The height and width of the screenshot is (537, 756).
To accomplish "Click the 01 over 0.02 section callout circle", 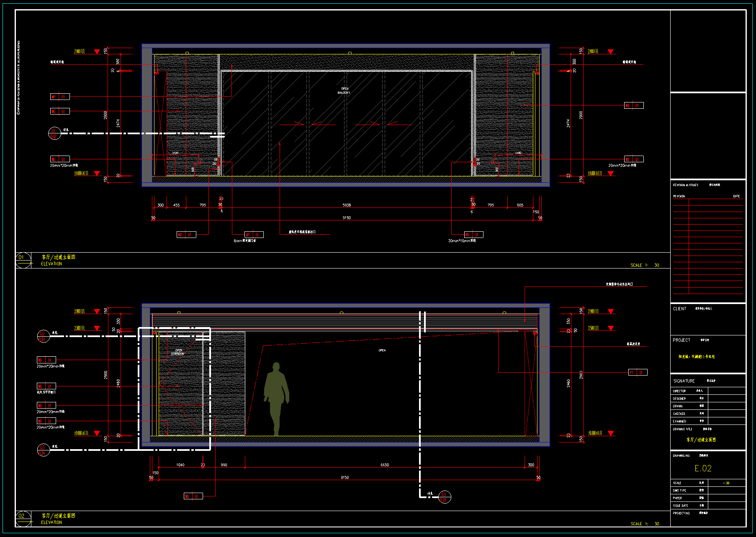I will pyautogui.click(x=54, y=133).
